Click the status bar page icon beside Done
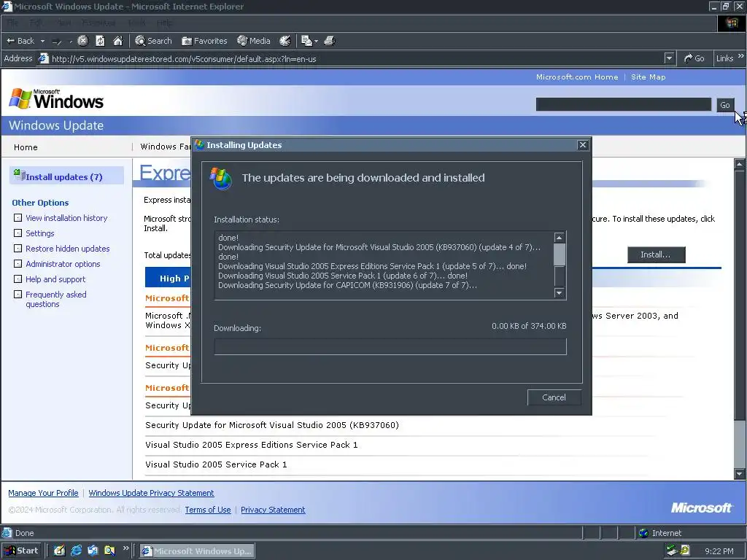Viewport: 747px width, 560px height. pos(7,532)
